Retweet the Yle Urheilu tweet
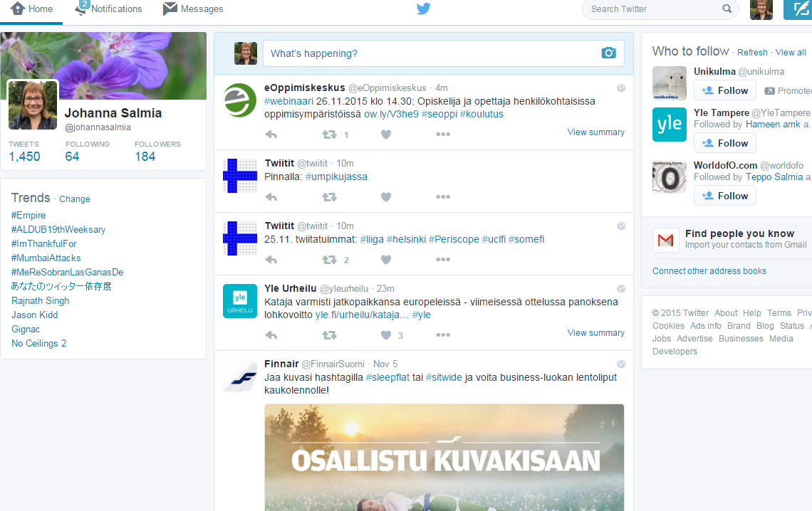812x511 pixels. (x=329, y=335)
